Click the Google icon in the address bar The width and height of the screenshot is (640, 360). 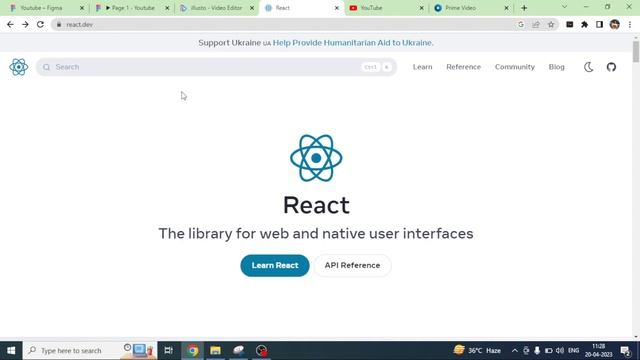(521, 24)
